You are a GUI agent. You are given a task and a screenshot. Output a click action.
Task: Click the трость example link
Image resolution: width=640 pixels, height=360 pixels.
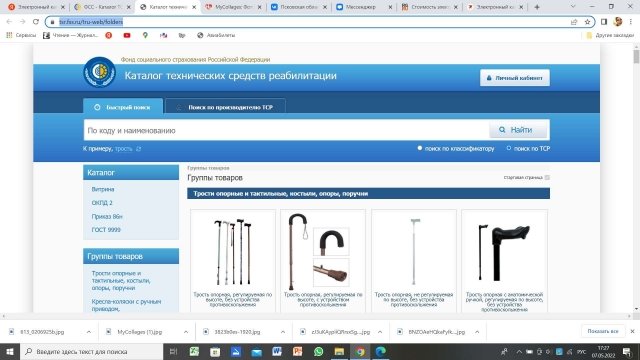123,149
